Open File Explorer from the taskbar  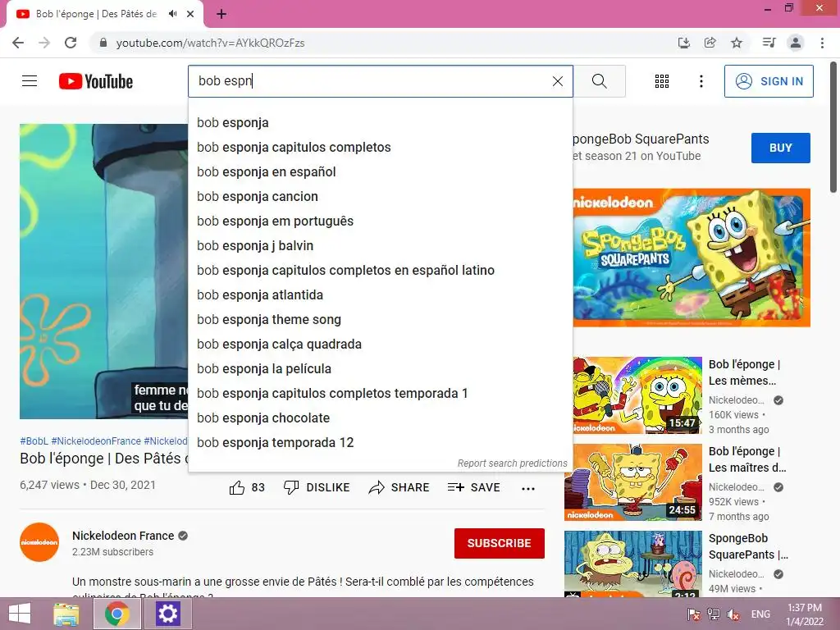click(66, 614)
